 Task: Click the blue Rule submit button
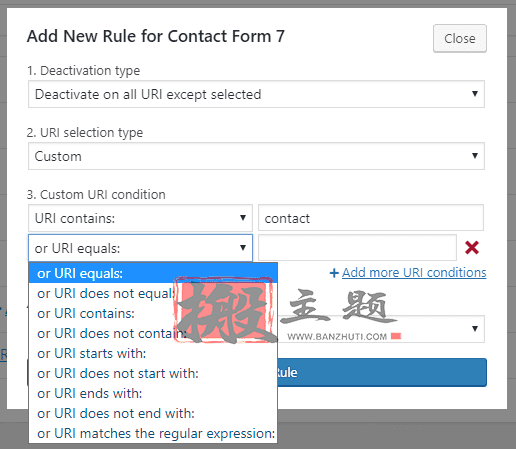382,372
